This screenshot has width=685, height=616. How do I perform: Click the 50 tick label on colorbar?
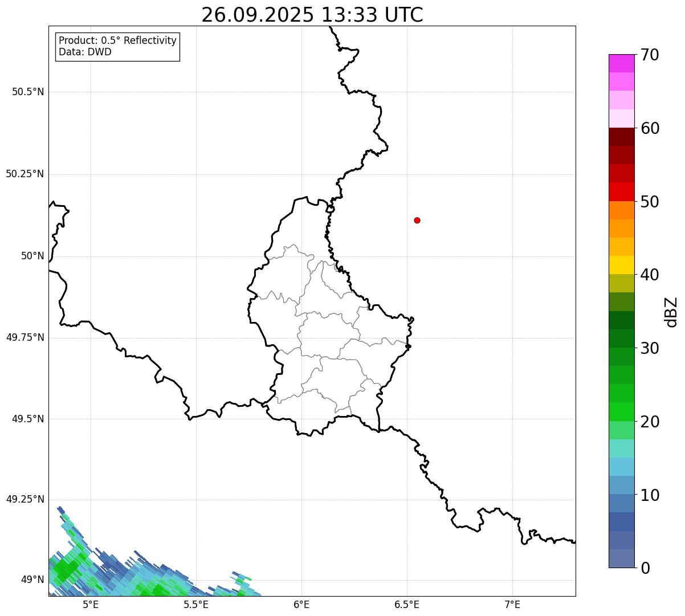pos(650,202)
